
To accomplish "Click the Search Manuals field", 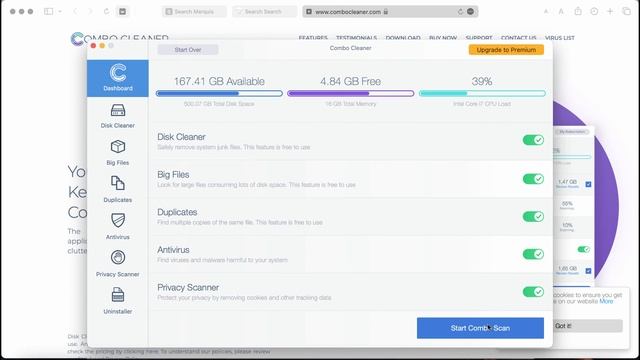I will [x=194, y=11].
